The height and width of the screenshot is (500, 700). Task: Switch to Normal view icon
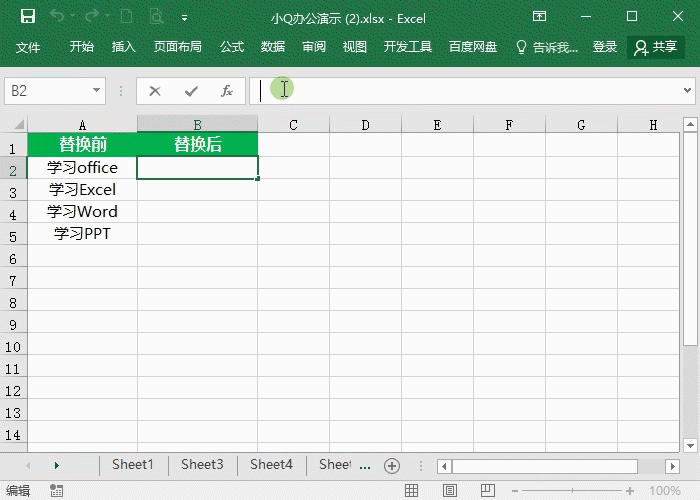pyautogui.click(x=411, y=491)
